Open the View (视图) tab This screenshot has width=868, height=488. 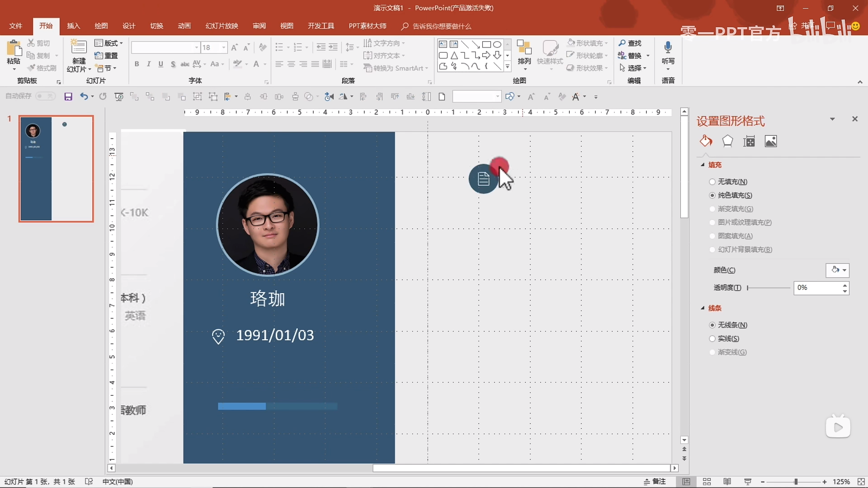[x=287, y=26]
